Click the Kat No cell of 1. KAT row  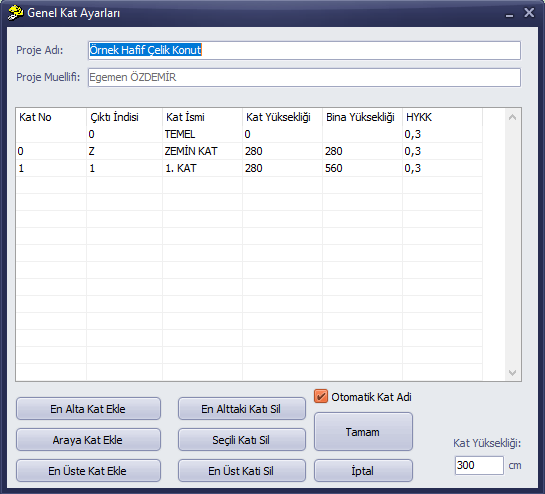coord(51,168)
